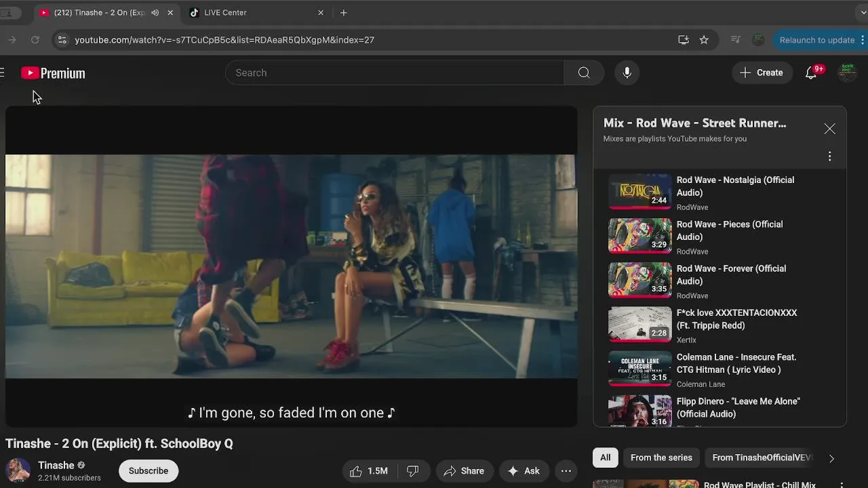Show more filter chips with right chevron
The width and height of the screenshot is (868, 488).
831,458
